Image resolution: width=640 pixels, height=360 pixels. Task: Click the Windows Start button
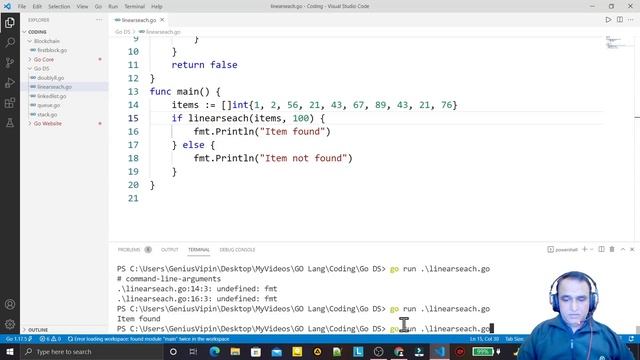click(9, 351)
